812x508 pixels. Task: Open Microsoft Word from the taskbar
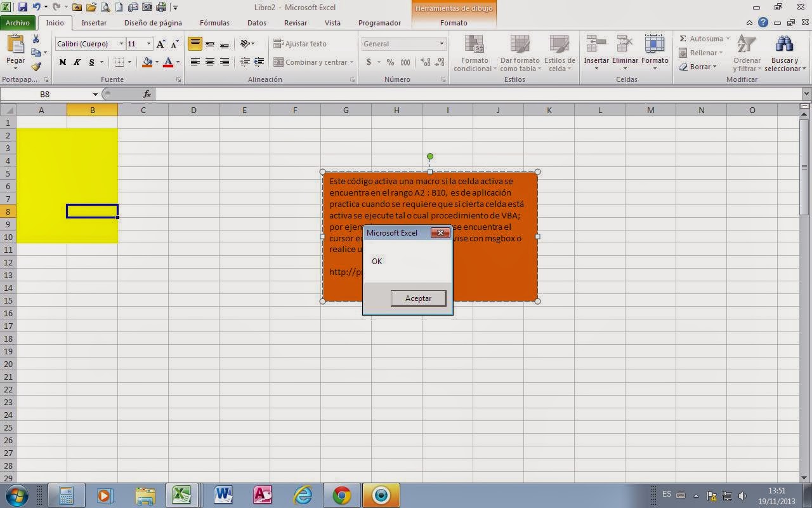[223, 495]
